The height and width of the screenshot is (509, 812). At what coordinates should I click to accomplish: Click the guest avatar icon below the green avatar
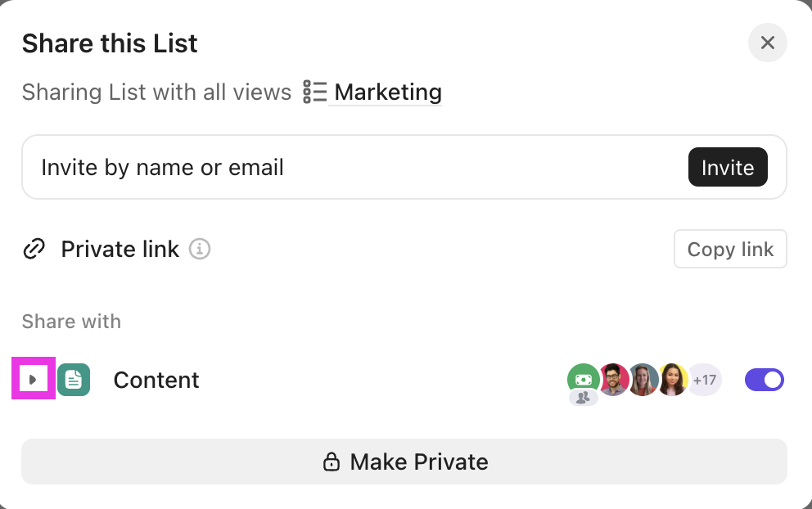pyautogui.click(x=584, y=399)
